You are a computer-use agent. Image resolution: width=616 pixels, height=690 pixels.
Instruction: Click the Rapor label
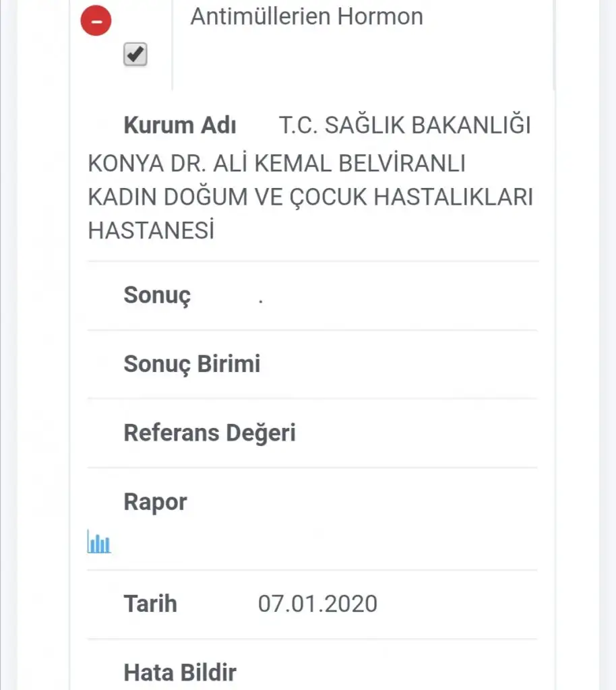[x=155, y=502]
